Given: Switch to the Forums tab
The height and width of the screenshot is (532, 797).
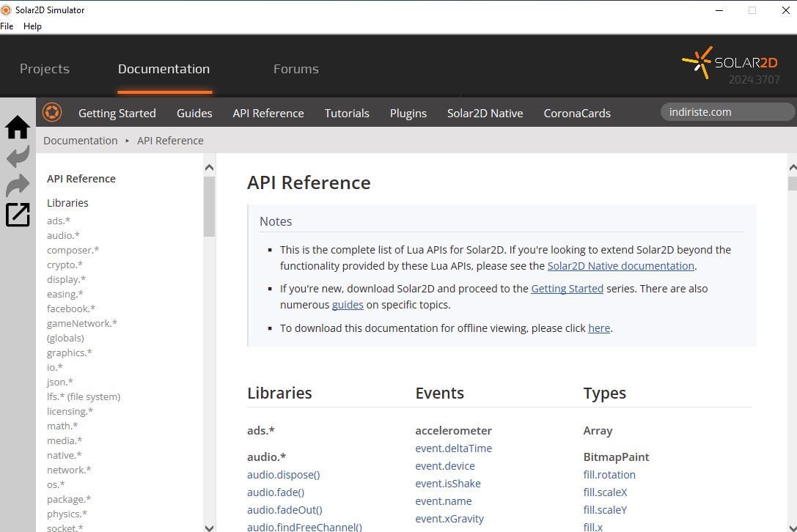Looking at the screenshot, I should 295,69.
